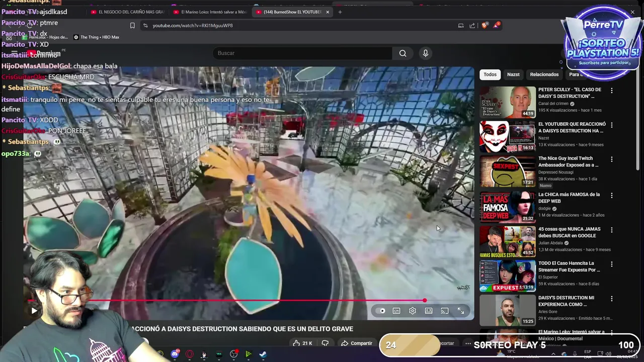Open options for El Marino Loko documentary
This screenshot has width=644, height=362.
tap(612, 333)
